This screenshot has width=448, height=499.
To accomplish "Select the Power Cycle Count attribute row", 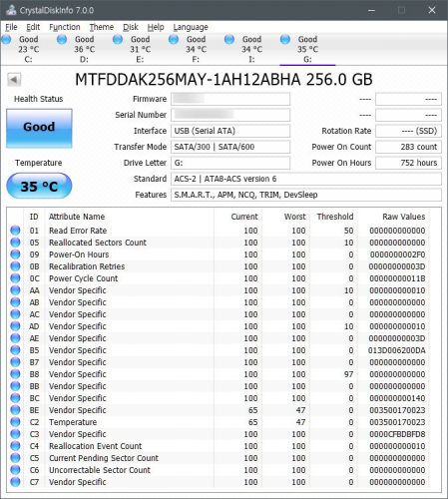I will coord(220,278).
